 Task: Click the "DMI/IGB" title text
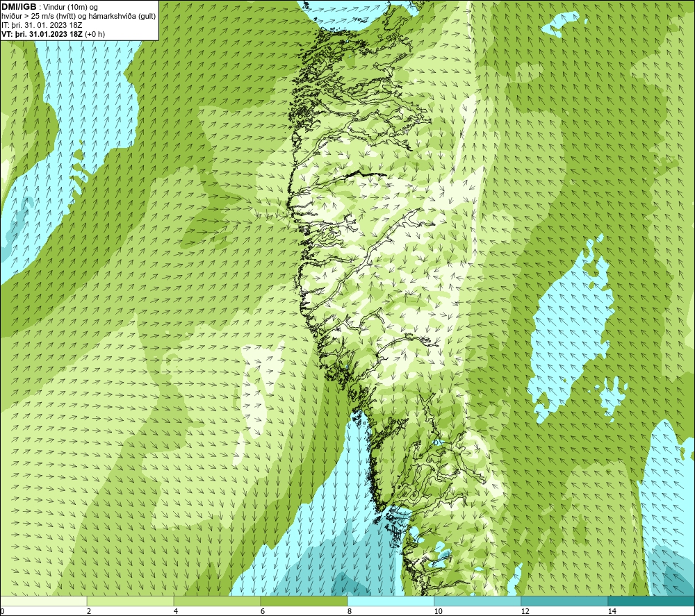pos(19,7)
